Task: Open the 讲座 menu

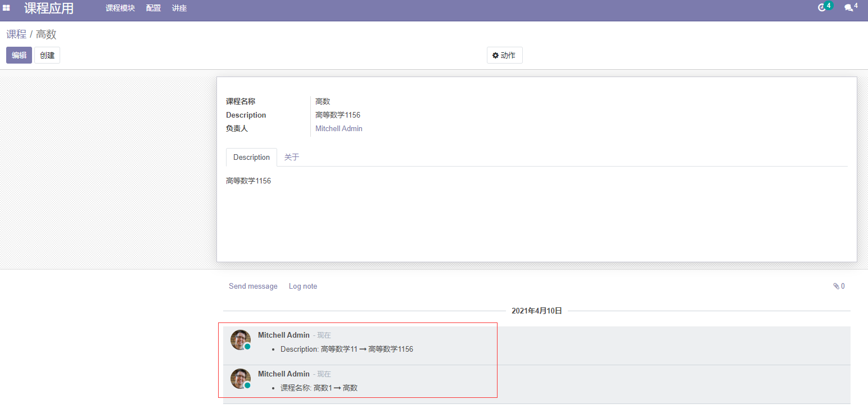Action: click(x=179, y=8)
